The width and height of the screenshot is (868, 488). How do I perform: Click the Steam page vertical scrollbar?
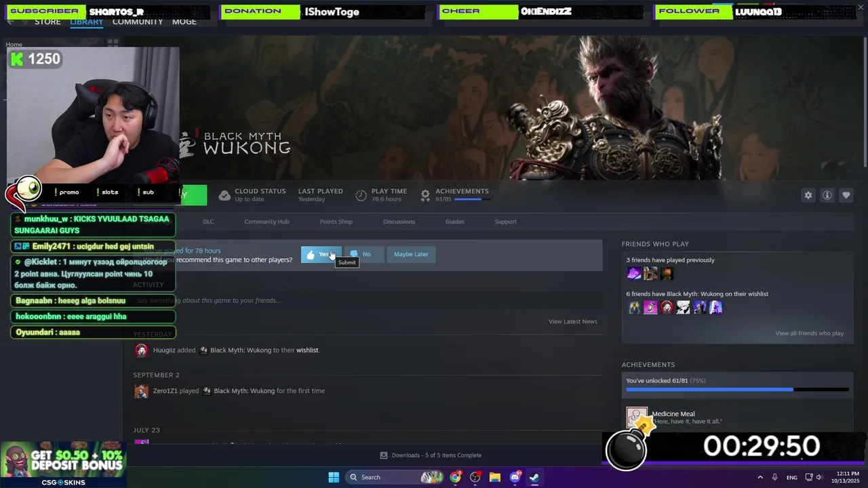coord(864,102)
